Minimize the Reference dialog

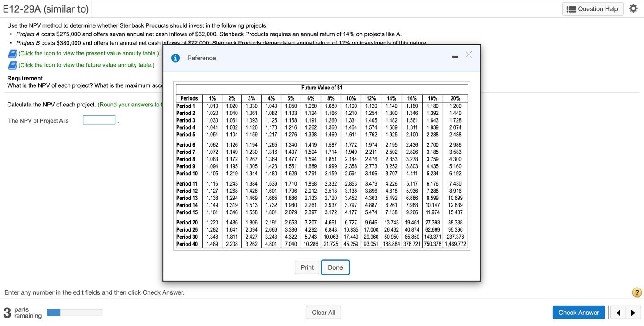tap(455, 57)
